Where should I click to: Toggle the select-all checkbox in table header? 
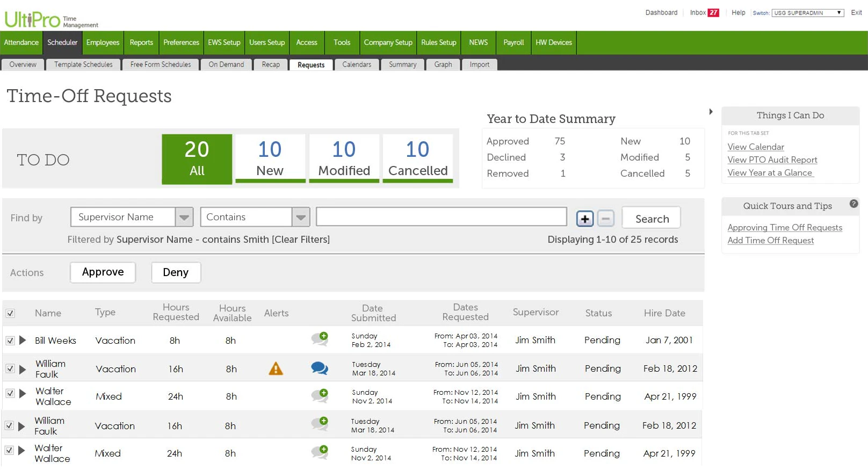tap(10, 313)
